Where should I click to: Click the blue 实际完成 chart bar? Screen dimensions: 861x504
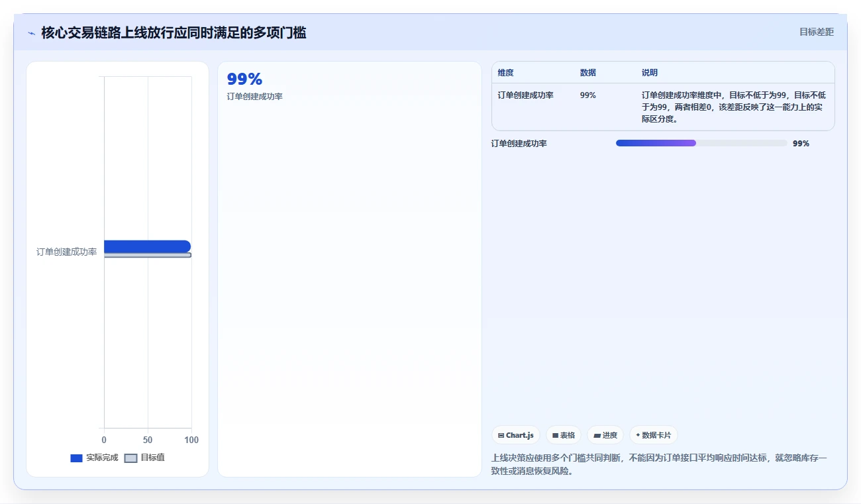147,246
